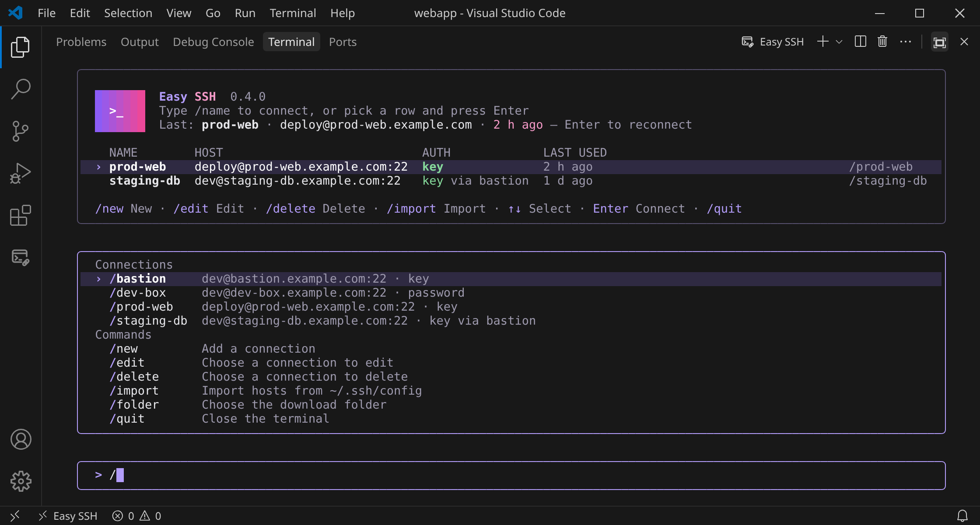Screen dimensions: 980x525
Task: Open the Run and Debug view
Action: [x=20, y=173]
